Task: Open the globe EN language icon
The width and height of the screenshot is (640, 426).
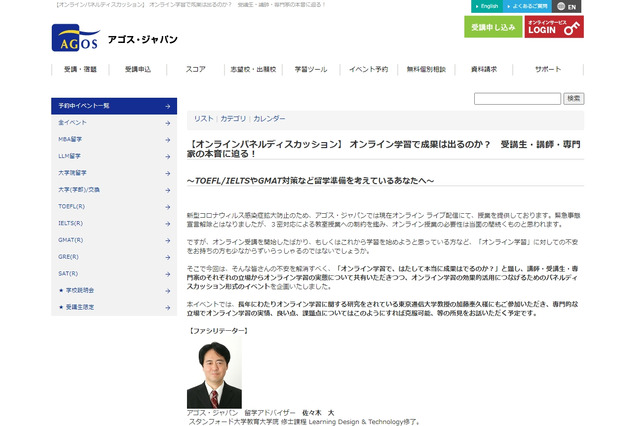Action: [x=567, y=6]
